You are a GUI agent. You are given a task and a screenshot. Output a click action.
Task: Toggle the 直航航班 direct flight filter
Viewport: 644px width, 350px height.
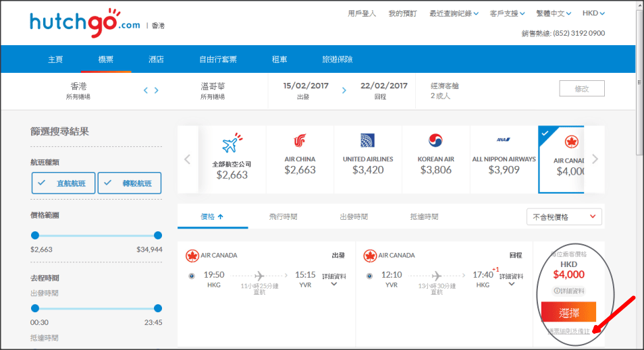tap(63, 183)
